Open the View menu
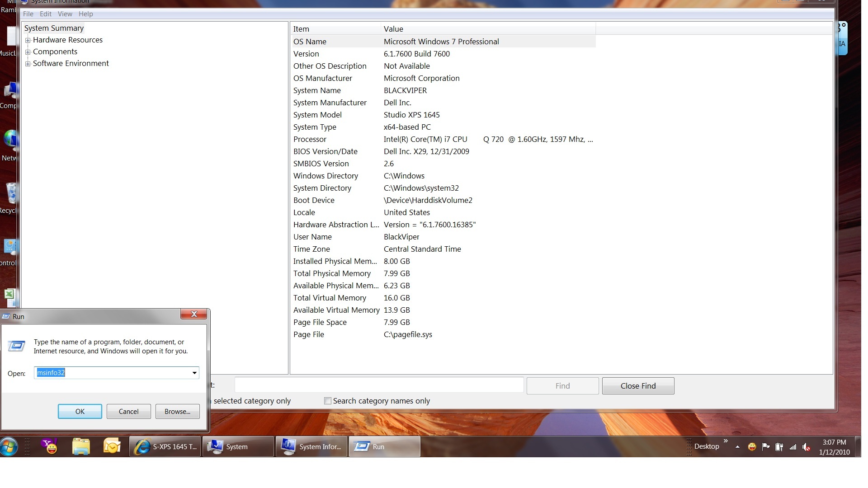The height and width of the screenshot is (488, 868). (x=65, y=14)
